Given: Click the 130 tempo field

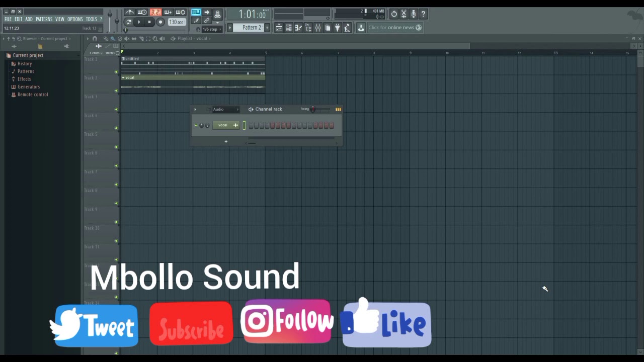Looking at the screenshot, I should coord(177,22).
